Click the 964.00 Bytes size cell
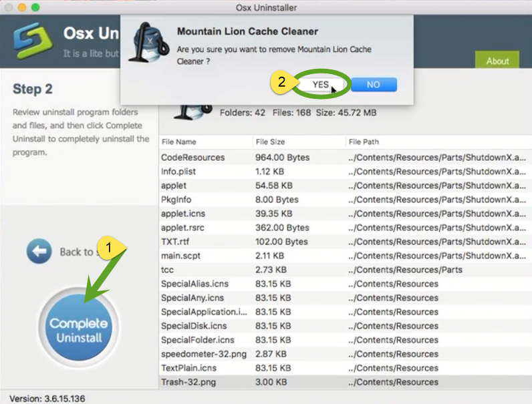Viewport: 532px width, 404px height. coord(282,158)
